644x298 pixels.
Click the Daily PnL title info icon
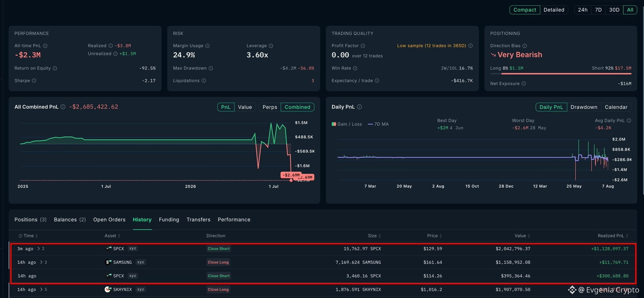359,107
